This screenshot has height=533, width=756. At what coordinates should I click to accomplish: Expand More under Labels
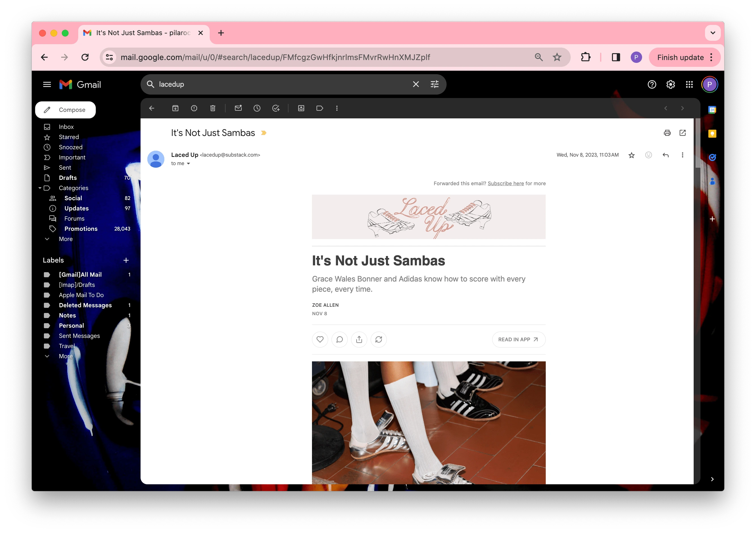pos(65,356)
